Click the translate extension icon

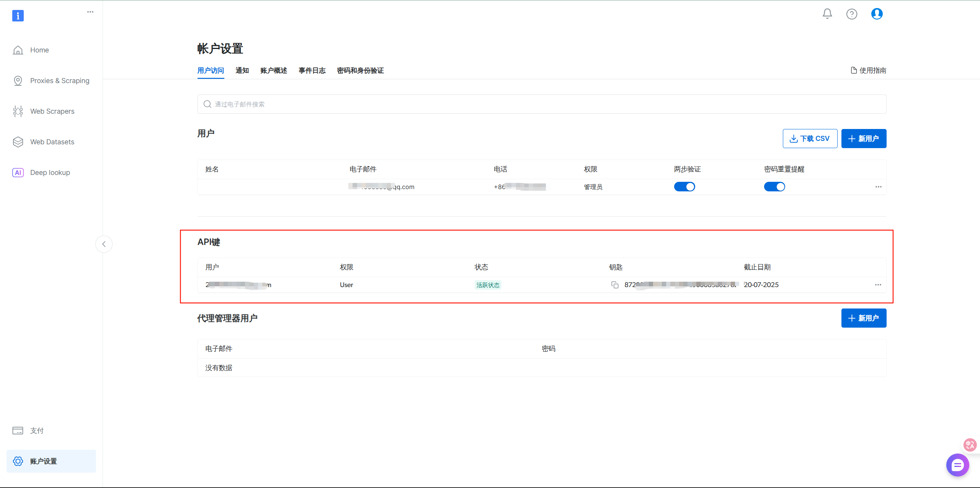coord(970,444)
